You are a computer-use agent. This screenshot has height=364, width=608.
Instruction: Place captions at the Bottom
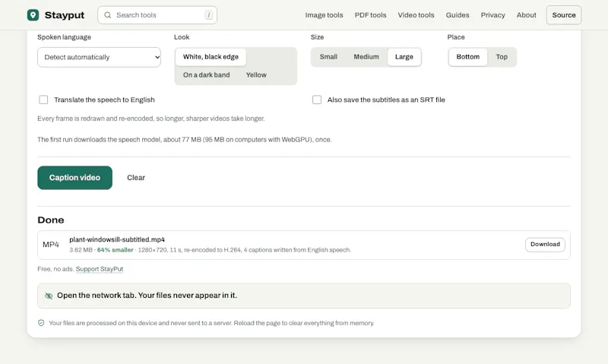(x=468, y=57)
